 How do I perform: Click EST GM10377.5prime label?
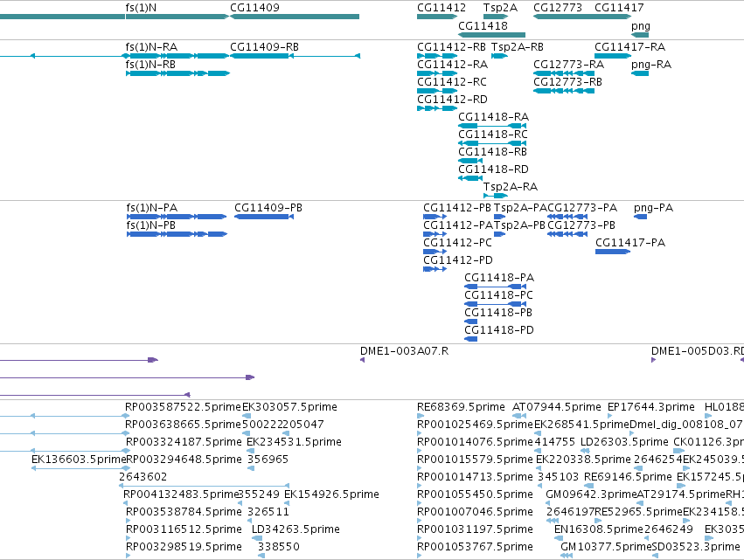coord(606,547)
